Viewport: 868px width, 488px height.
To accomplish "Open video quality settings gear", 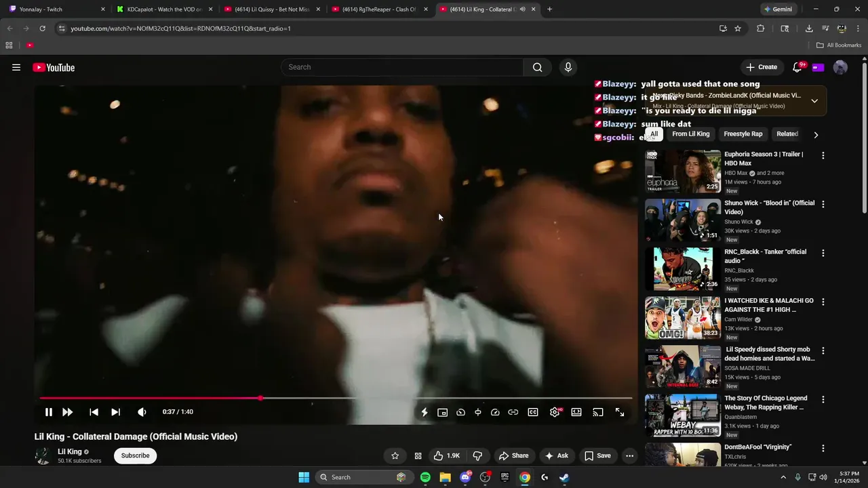I will click(555, 412).
